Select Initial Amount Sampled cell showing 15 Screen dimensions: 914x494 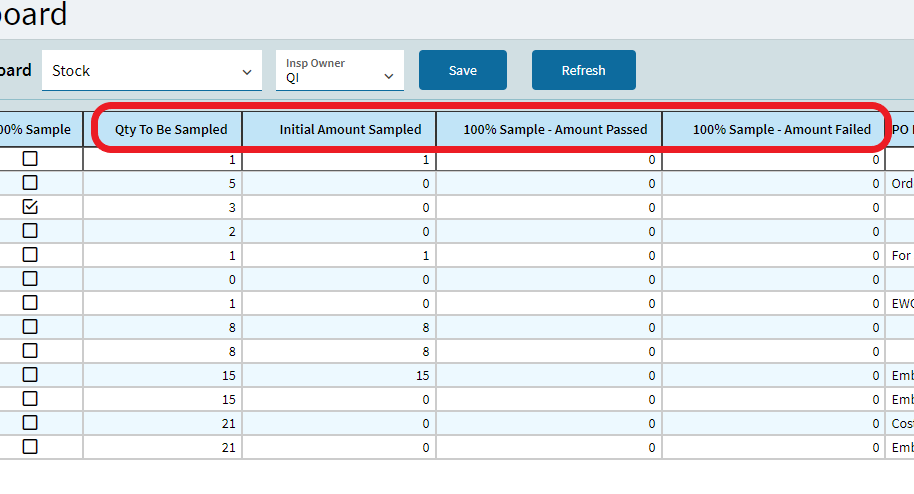point(339,375)
